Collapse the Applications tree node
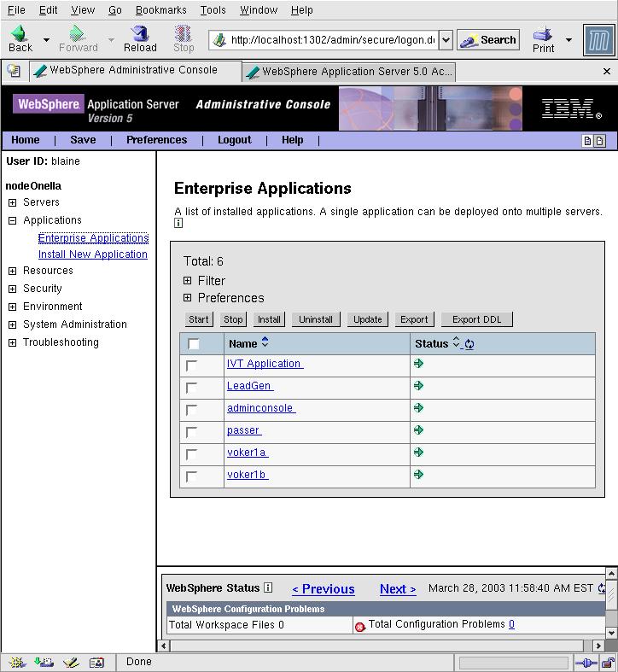 pos(13,220)
